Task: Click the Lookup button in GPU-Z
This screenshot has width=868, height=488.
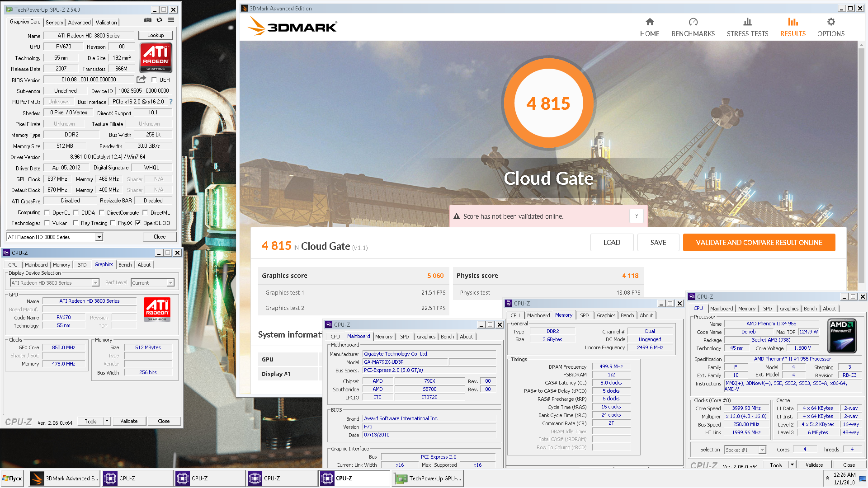Action: pyautogui.click(x=156, y=35)
